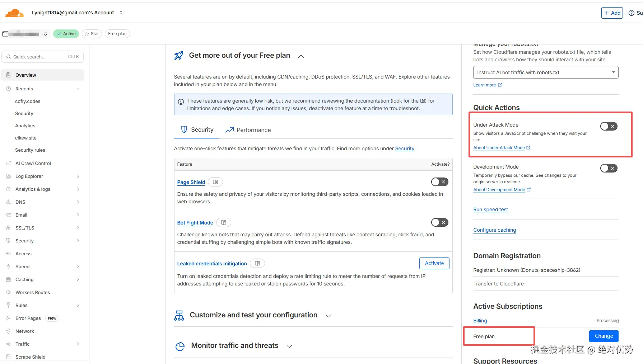Click the Run speed test link
Viewport: 643px width, 364px height.
(x=490, y=210)
